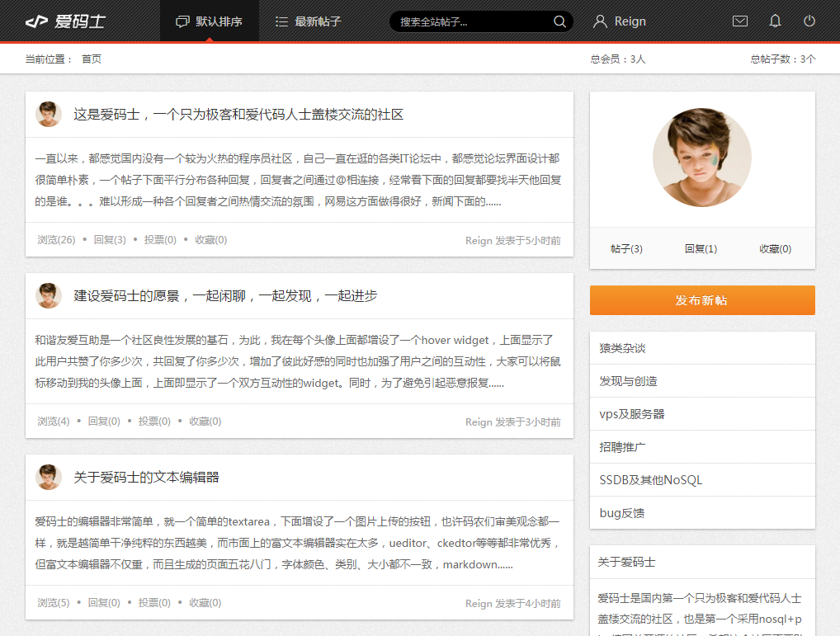Screen dimensions: 840x636
Task: Click the power logout icon
Action: (809, 21)
